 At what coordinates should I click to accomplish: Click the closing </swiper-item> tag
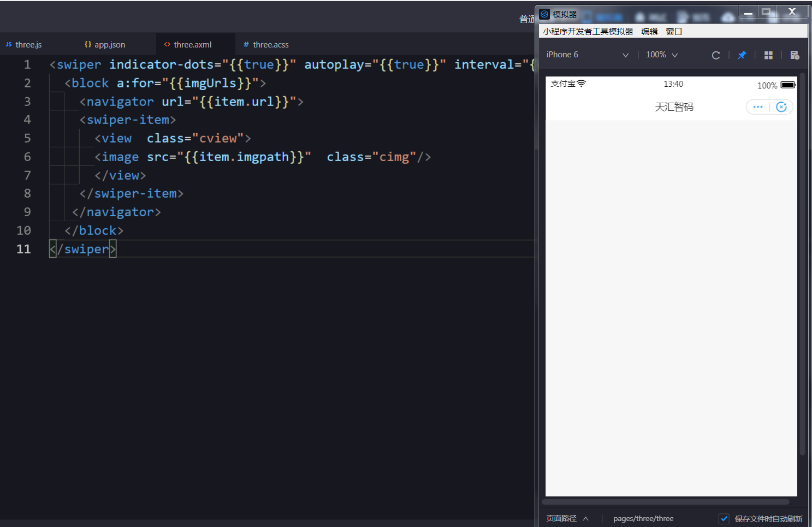pos(132,193)
